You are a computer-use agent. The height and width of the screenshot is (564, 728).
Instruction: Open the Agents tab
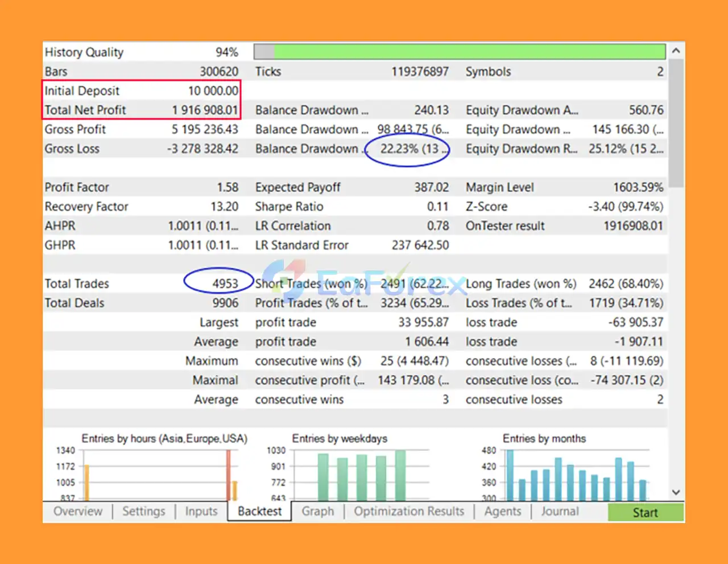tap(503, 511)
